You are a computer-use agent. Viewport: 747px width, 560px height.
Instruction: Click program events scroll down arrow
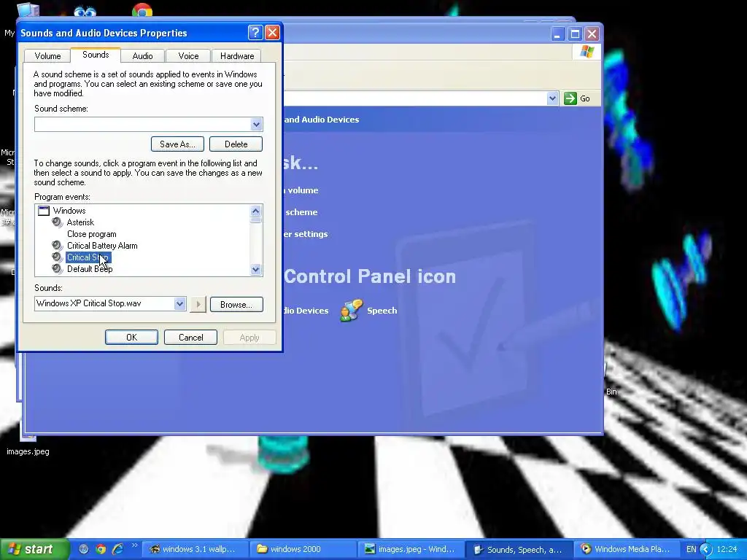pos(256,270)
